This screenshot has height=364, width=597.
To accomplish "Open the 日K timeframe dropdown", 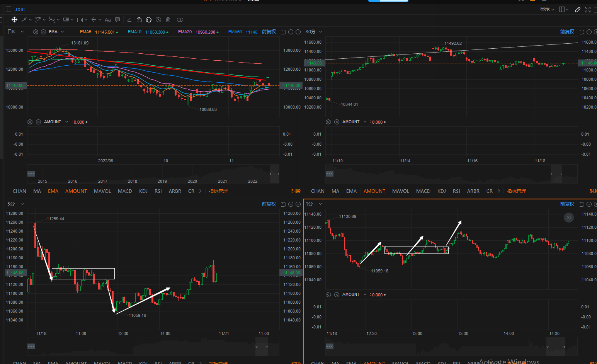I will [x=15, y=32].
